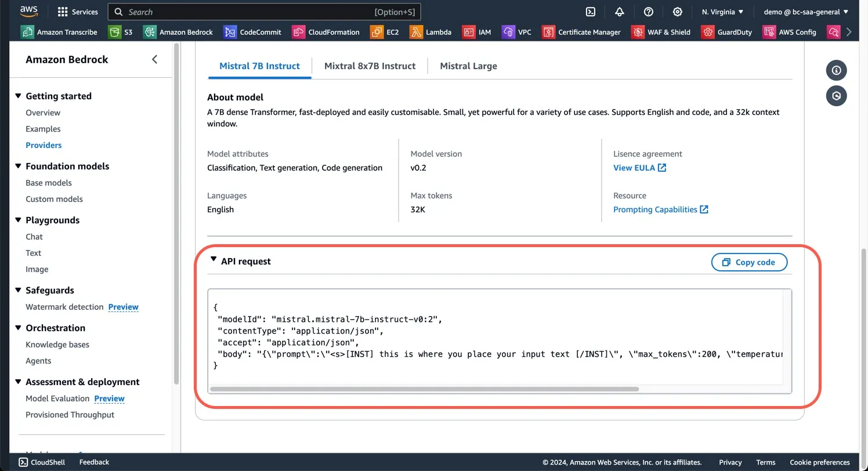Open Model Evaluation page
This screenshot has height=471, width=868.
(57, 398)
